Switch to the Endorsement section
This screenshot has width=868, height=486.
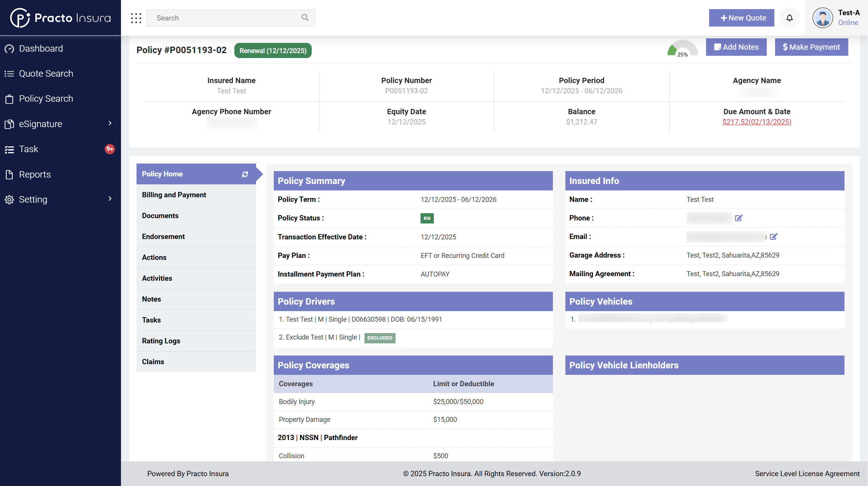[x=163, y=237]
